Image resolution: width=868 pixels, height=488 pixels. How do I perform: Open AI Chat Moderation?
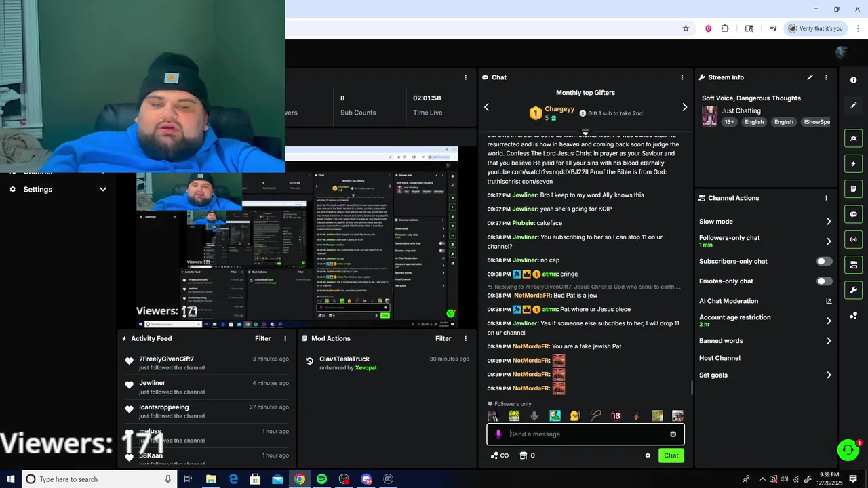(728, 301)
